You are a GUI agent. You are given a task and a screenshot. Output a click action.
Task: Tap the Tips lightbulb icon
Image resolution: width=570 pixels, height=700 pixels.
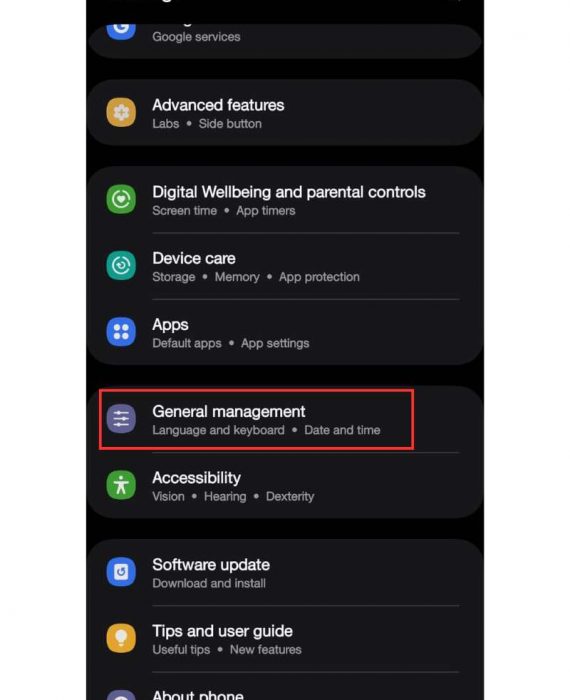121,638
